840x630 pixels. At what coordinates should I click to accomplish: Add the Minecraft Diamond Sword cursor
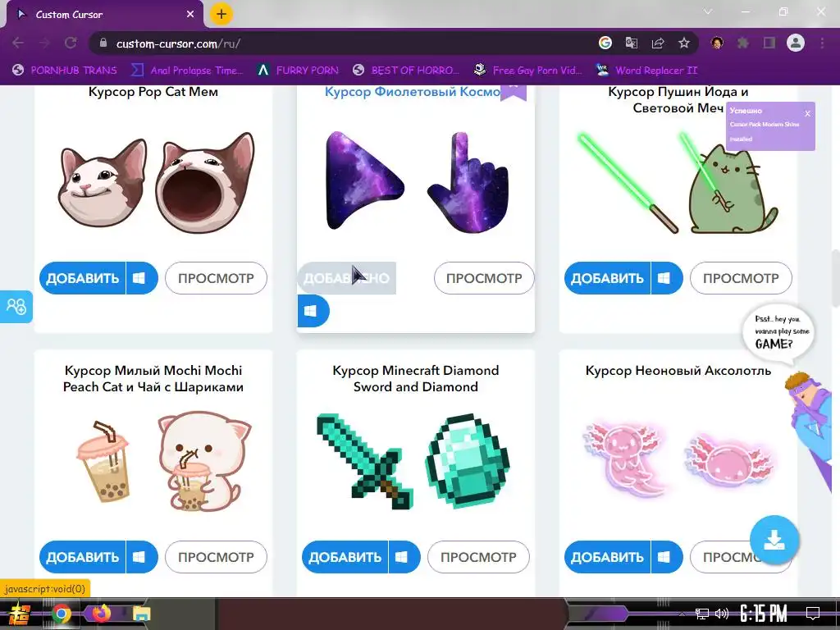345,557
